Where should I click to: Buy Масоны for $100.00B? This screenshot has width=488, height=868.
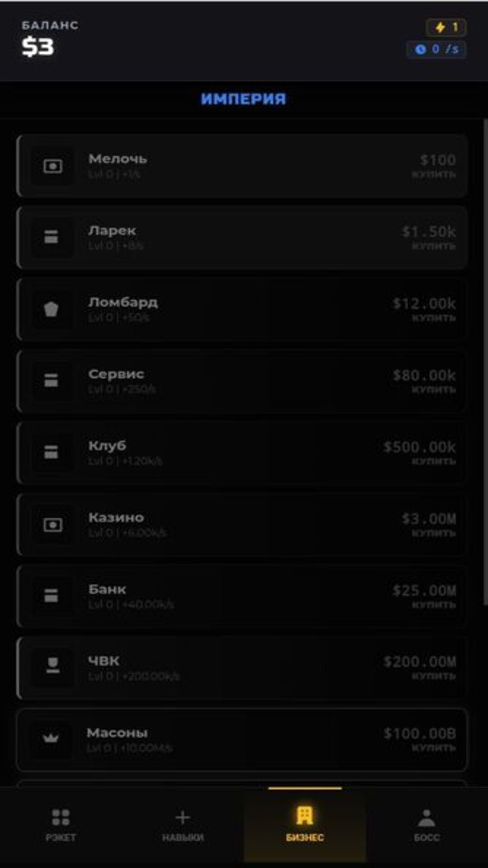click(420, 740)
